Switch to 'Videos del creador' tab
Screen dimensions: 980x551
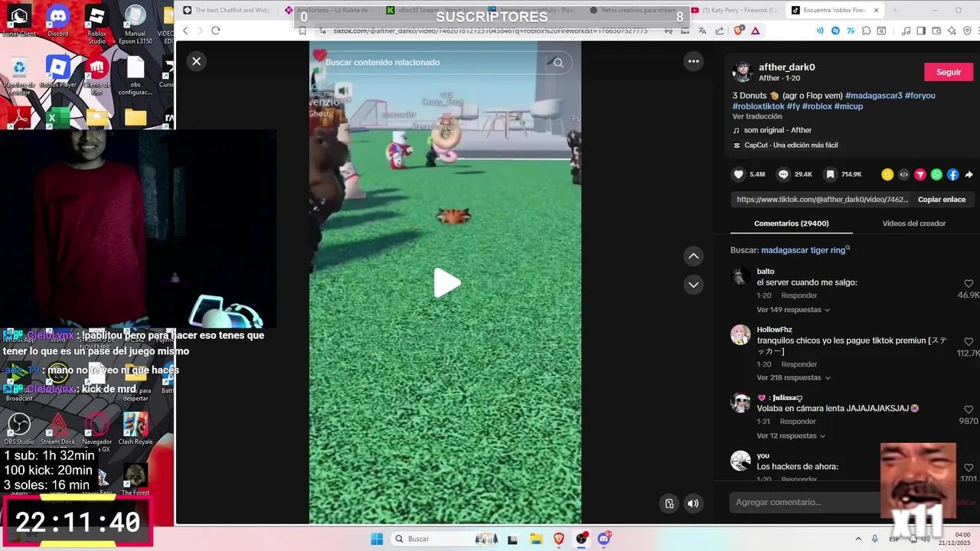913,223
